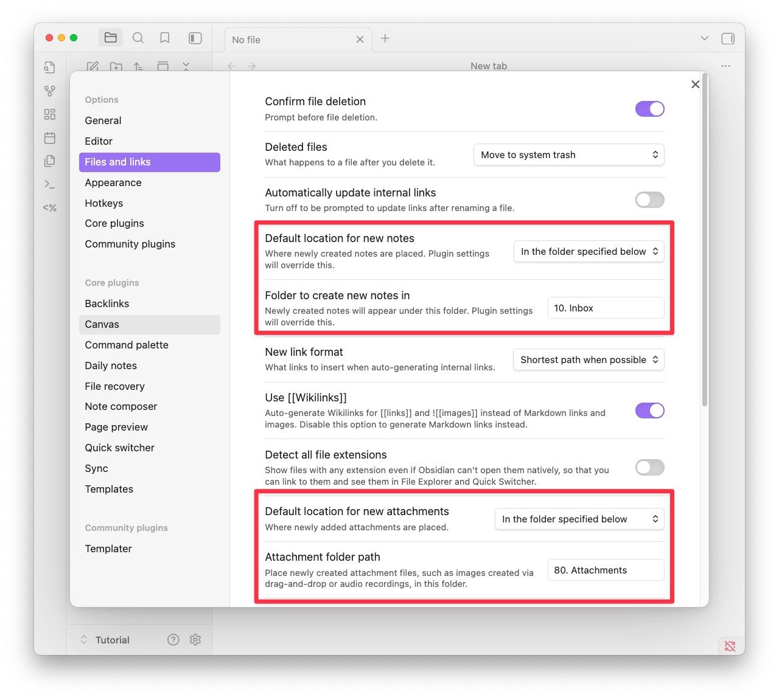Disable Confirm file deletion toggle
The height and width of the screenshot is (700, 779).
[x=649, y=109]
